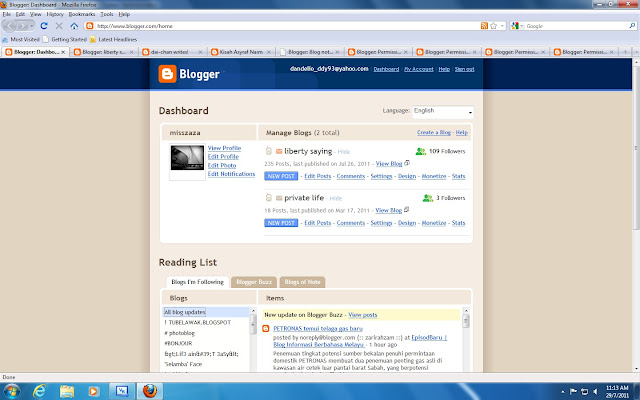This screenshot has width=640, height=400.
Task: Open the Latest Headlines bookmark
Action: 113,39
